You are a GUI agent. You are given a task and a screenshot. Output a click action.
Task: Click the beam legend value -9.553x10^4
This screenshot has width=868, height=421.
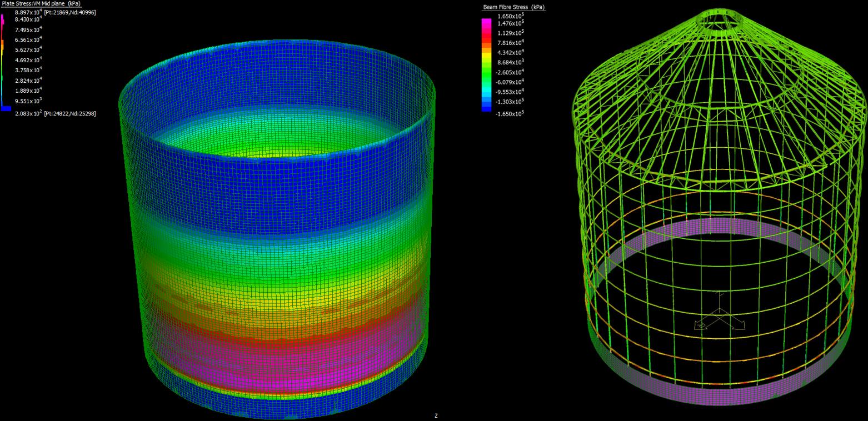click(510, 92)
